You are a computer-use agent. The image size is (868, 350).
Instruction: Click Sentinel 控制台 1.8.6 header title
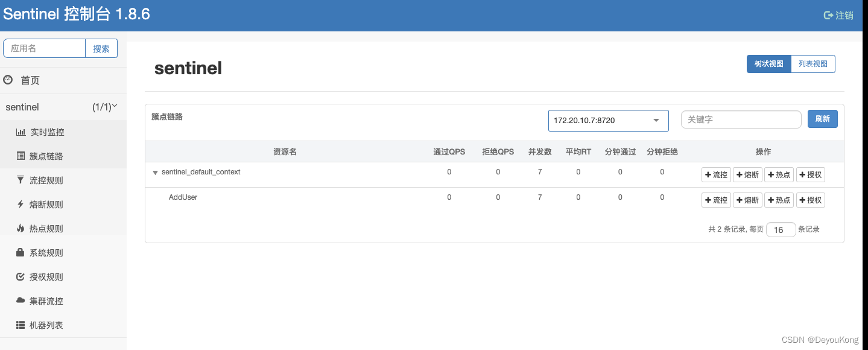pyautogui.click(x=77, y=14)
